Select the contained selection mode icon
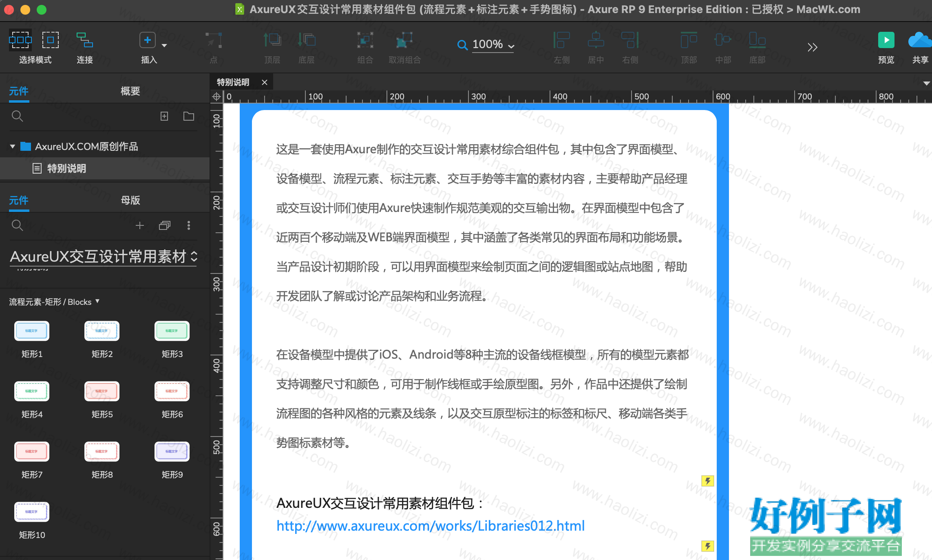932x560 pixels. 51,40
